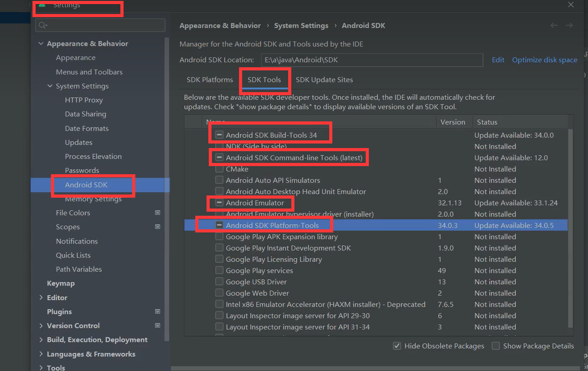
Task: Click the project-level icon beside Plugins
Action: coord(157,311)
